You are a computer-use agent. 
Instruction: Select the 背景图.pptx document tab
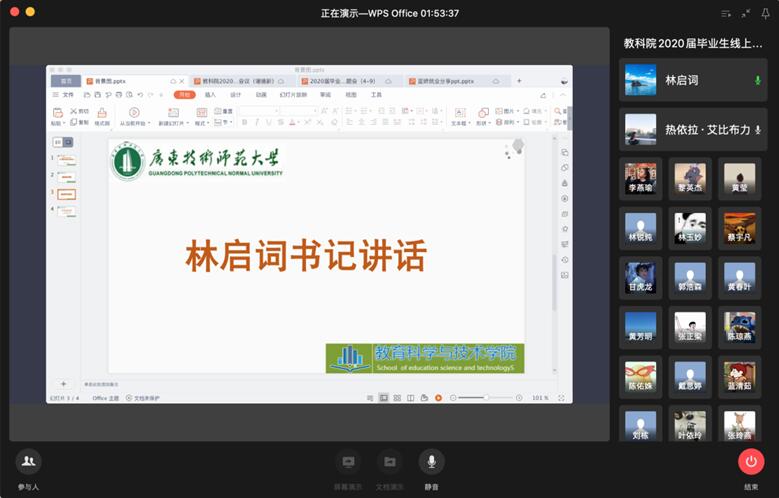(105, 81)
